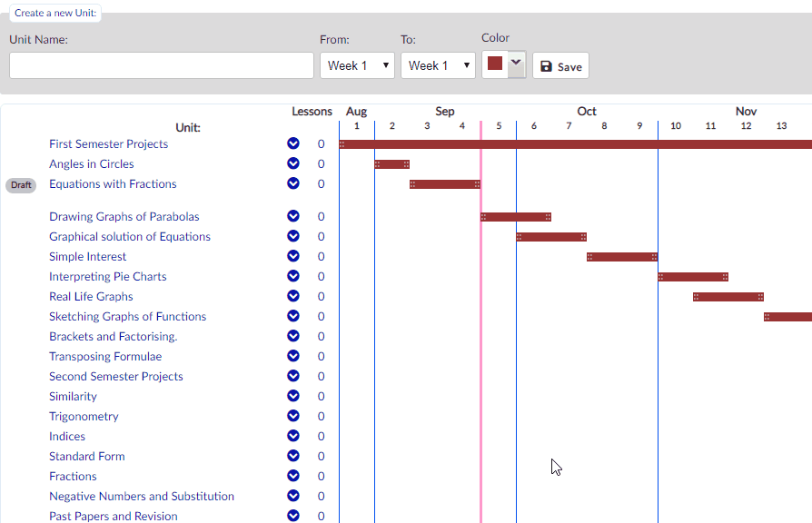Open chevron menu for First Semester Projects
The width and height of the screenshot is (812, 523).
coord(293,143)
